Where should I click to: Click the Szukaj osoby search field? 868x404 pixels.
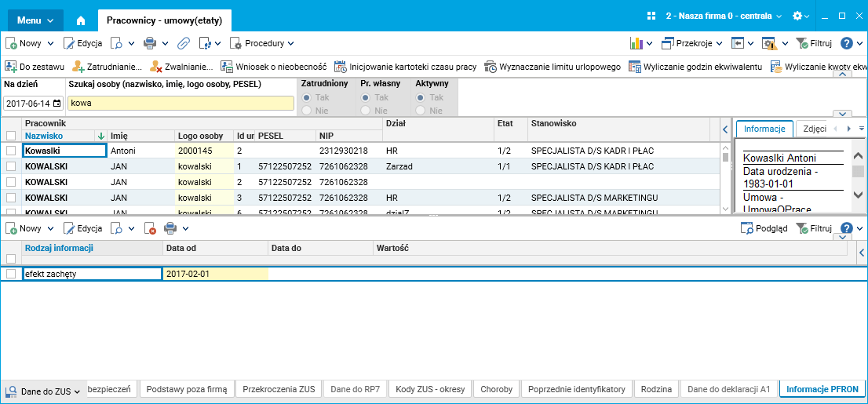tap(181, 103)
